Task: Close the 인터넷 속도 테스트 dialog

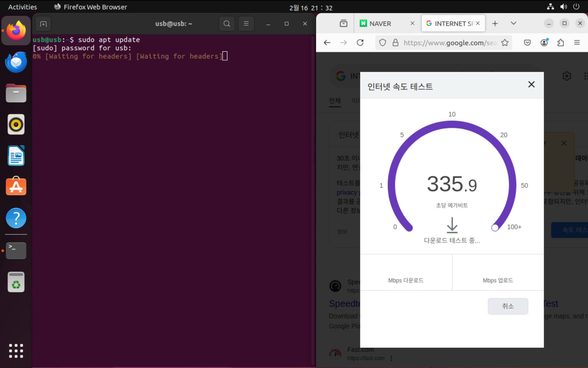Action: 531,84
